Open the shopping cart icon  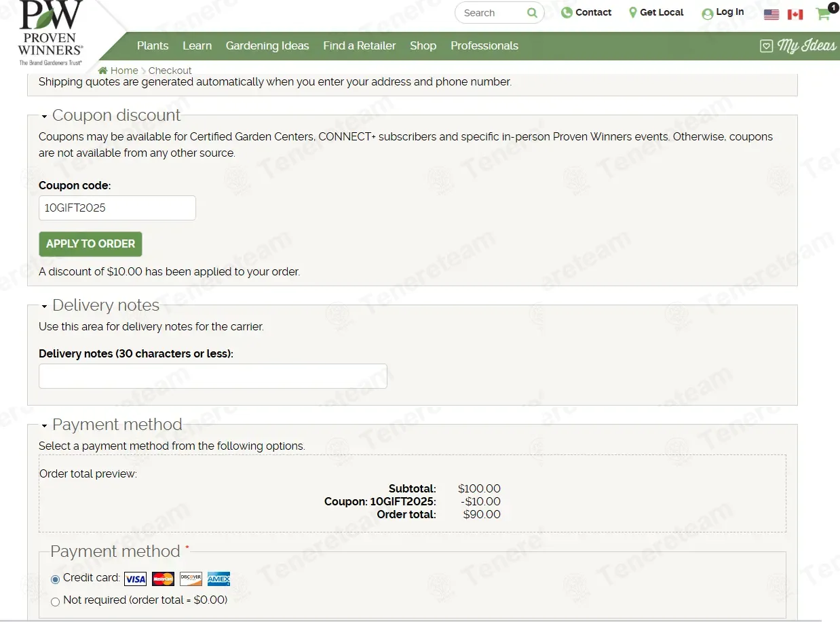pyautogui.click(x=823, y=14)
